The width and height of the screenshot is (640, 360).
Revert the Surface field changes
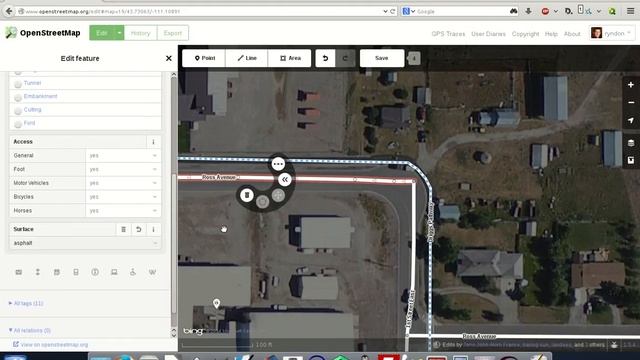point(139,229)
